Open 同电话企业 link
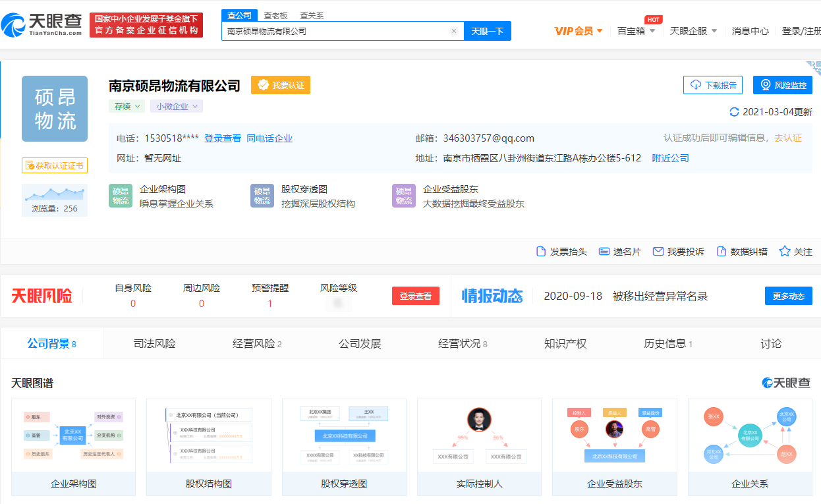821x504 pixels. (269, 138)
